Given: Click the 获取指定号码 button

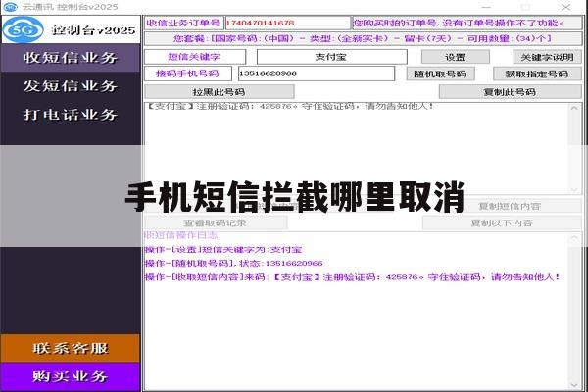Looking at the screenshot, I should click(x=537, y=73).
